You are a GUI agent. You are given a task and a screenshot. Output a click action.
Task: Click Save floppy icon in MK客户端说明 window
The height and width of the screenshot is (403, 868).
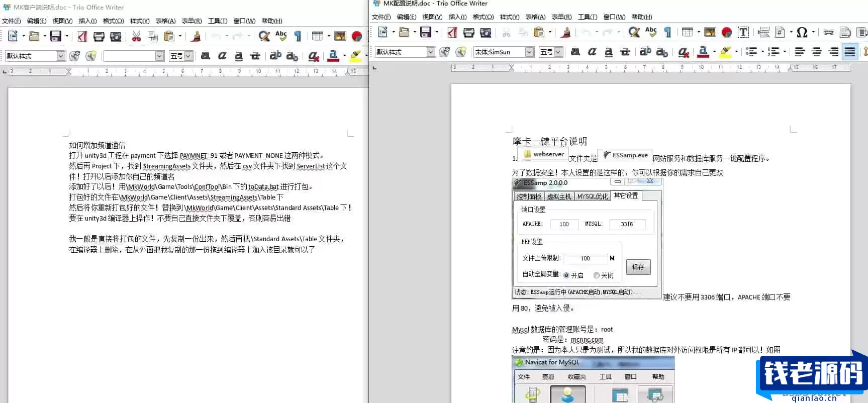click(x=56, y=36)
